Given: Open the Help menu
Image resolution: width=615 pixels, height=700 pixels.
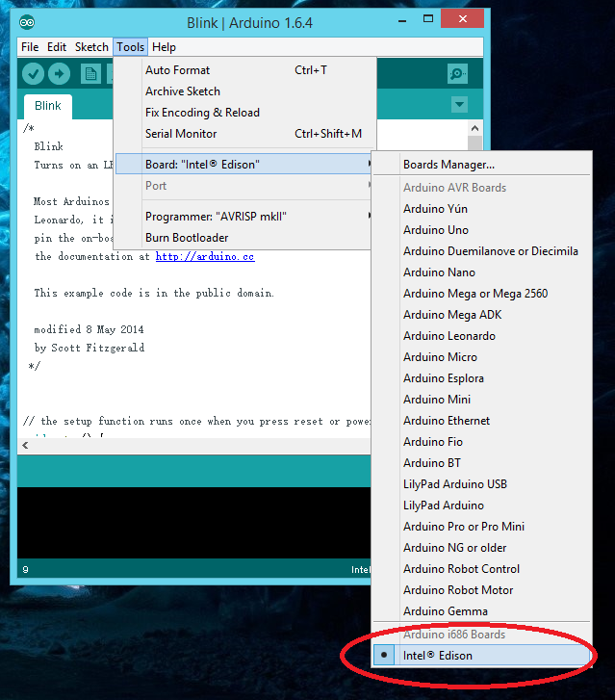Looking at the screenshot, I should (x=164, y=47).
